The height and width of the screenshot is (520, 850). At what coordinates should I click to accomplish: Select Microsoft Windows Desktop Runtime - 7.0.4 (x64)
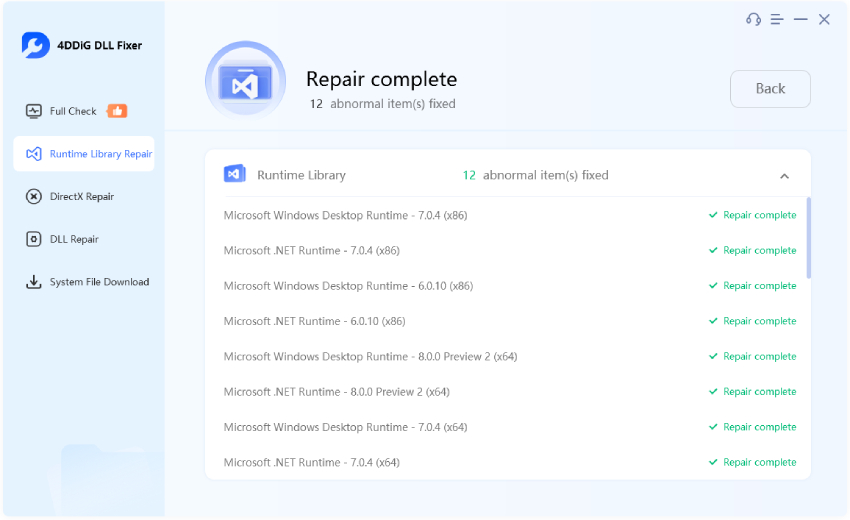coord(345,427)
